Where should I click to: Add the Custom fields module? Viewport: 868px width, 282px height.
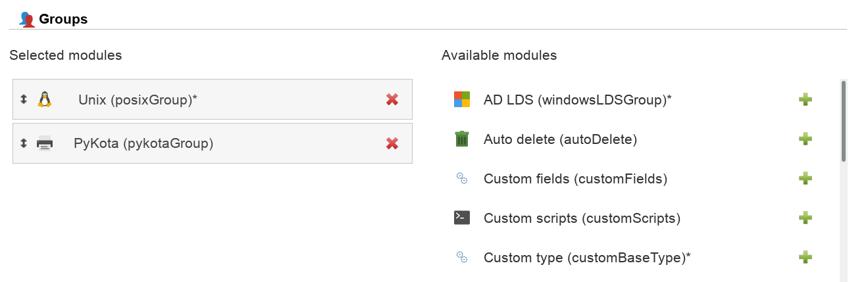805,178
